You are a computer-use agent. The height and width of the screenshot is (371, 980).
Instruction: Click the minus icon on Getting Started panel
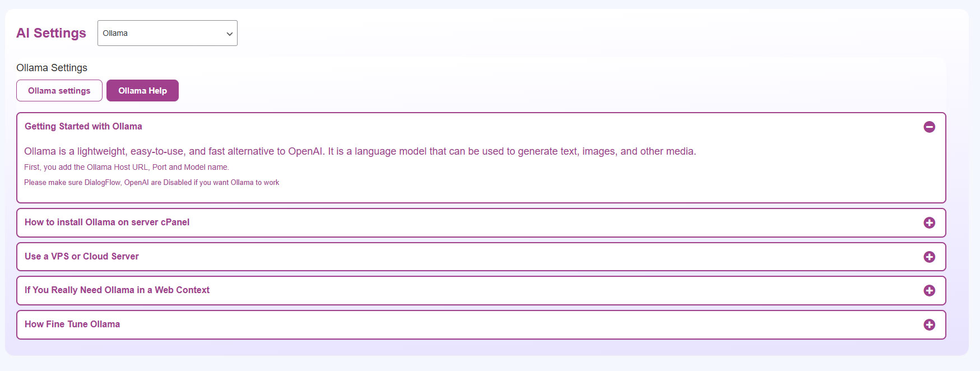(929, 127)
